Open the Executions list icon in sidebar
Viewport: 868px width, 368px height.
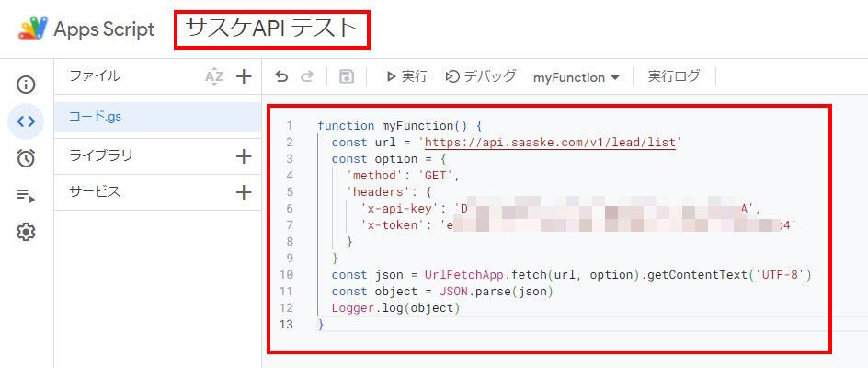coord(26,195)
